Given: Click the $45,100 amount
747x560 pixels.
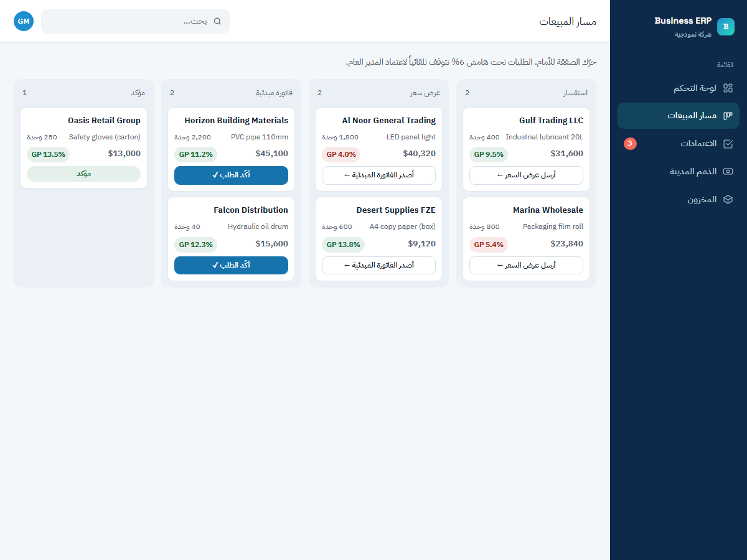Looking at the screenshot, I should point(271,154).
